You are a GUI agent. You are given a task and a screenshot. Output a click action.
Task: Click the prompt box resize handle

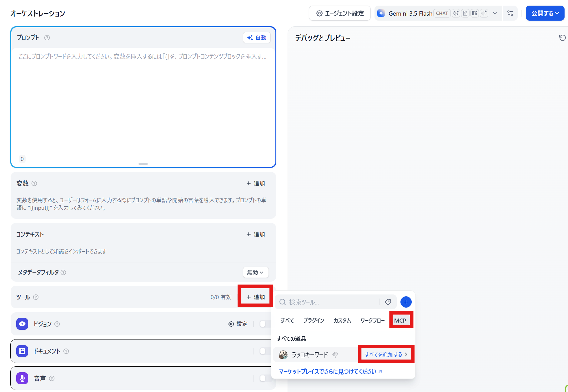pyautogui.click(x=143, y=164)
